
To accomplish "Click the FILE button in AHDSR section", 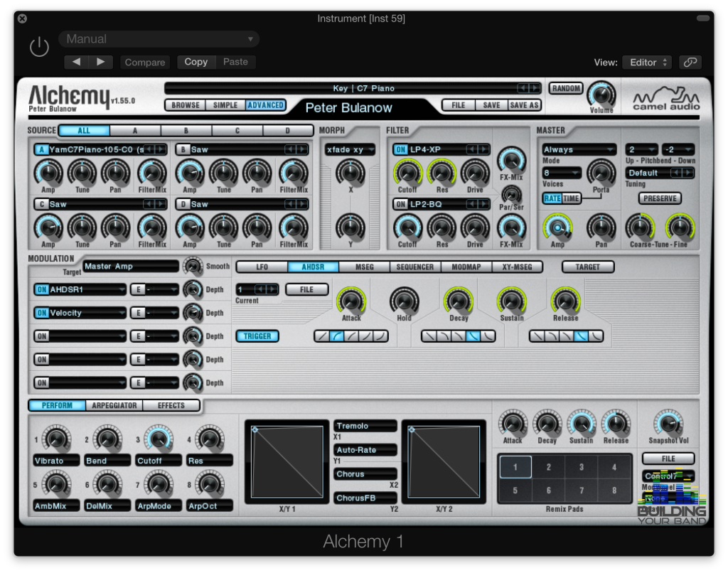I will click(306, 290).
